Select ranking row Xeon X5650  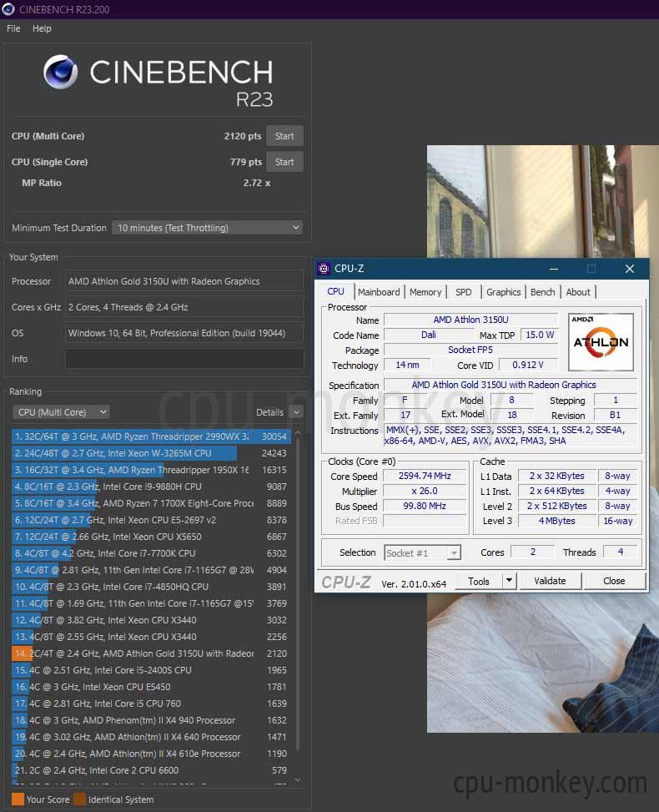pos(151,537)
